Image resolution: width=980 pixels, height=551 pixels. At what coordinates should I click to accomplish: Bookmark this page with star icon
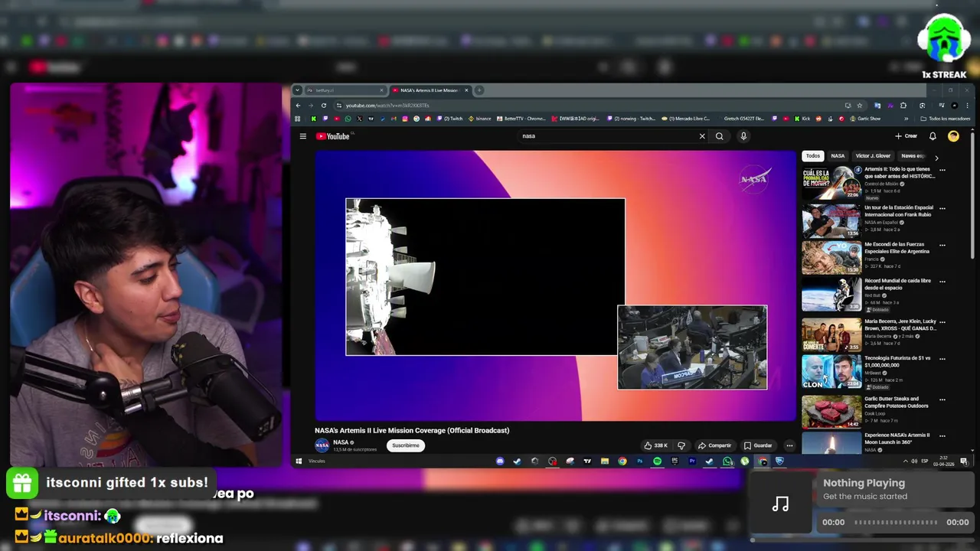tap(860, 106)
